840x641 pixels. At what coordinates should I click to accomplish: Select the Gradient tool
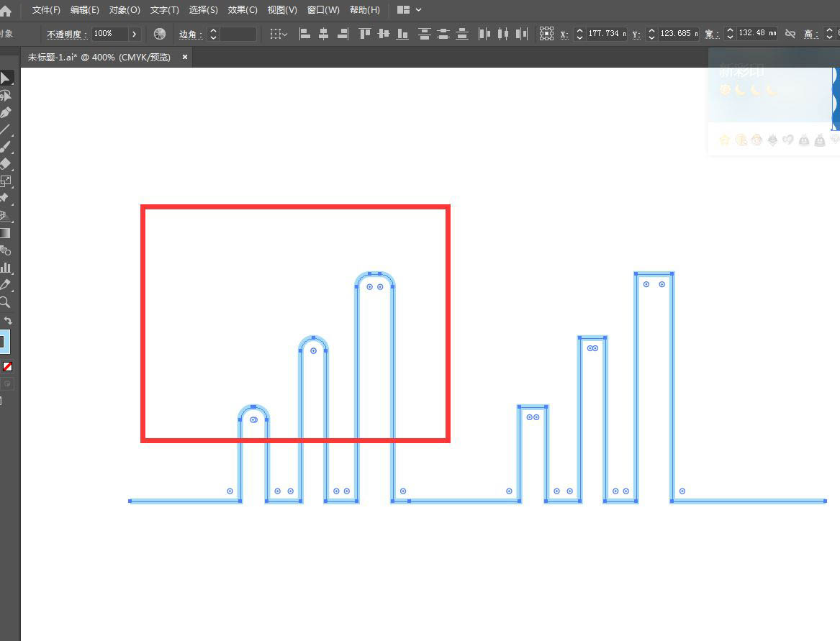click(5, 233)
